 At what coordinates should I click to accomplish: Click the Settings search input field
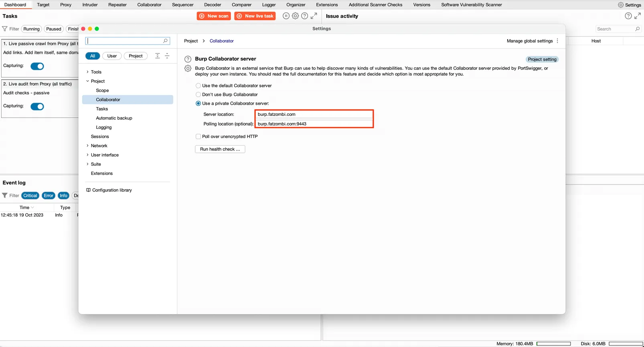(128, 41)
